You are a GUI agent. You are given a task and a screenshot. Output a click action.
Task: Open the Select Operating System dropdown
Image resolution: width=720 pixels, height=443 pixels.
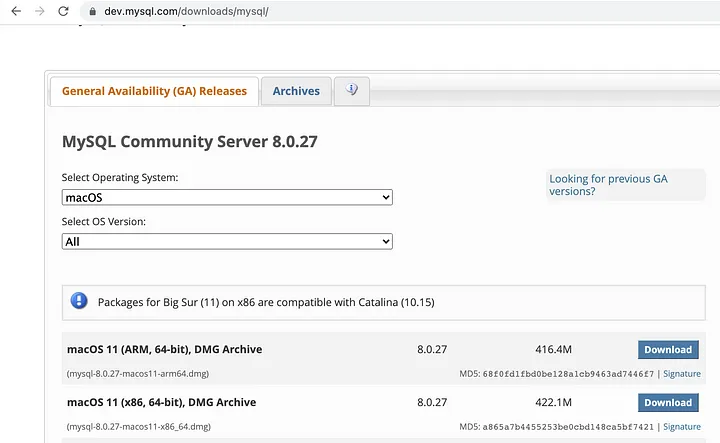227,197
